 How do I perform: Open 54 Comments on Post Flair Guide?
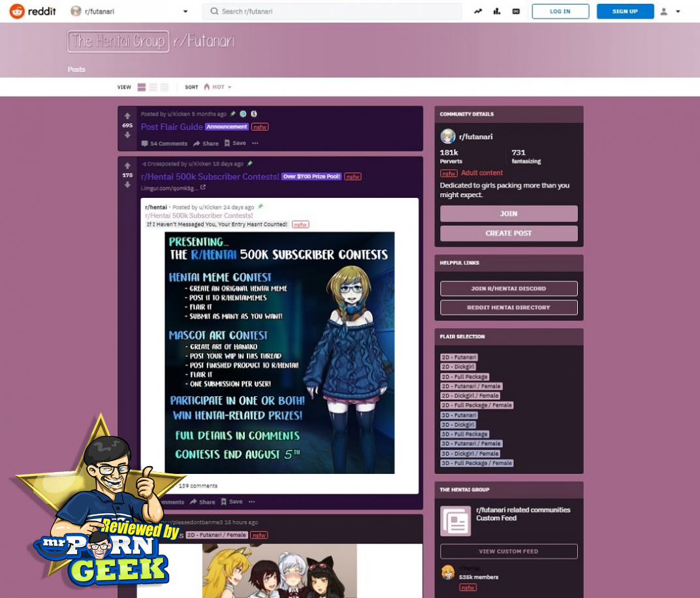point(165,143)
